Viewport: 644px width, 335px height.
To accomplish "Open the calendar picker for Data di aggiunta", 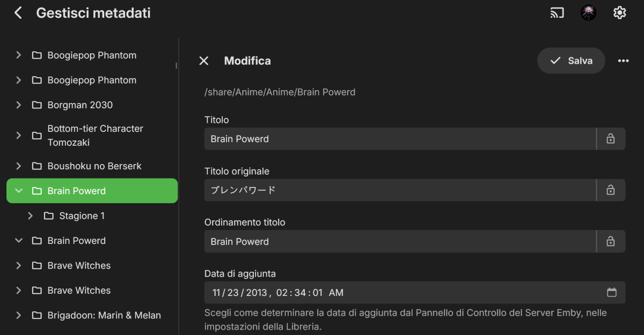I will pyautogui.click(x=612, y=293).
